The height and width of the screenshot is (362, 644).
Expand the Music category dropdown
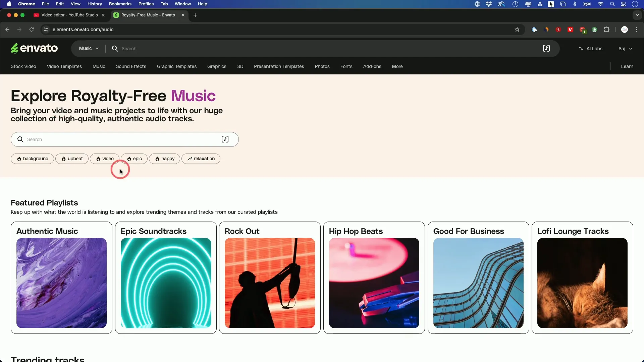[x=89, y=49]
